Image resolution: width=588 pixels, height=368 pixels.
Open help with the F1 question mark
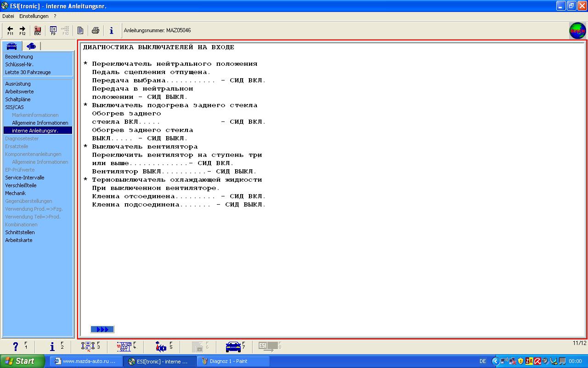tap(16, 347)
